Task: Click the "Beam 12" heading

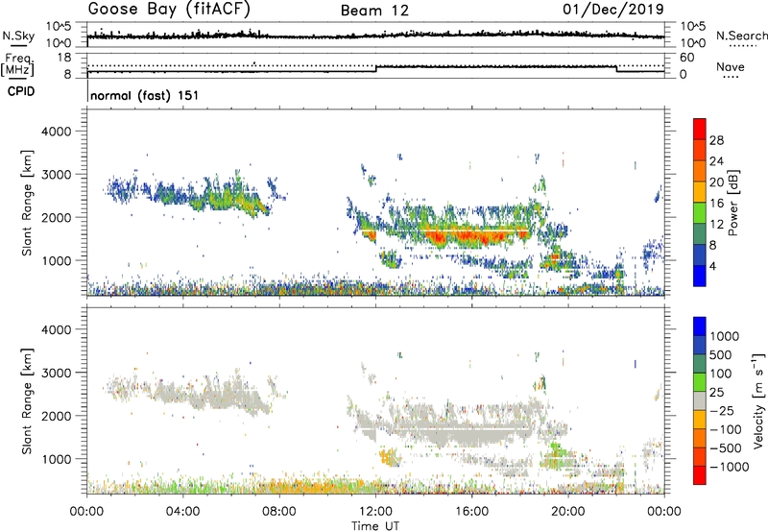Action: pyautogui.click(x=374, y=11)
